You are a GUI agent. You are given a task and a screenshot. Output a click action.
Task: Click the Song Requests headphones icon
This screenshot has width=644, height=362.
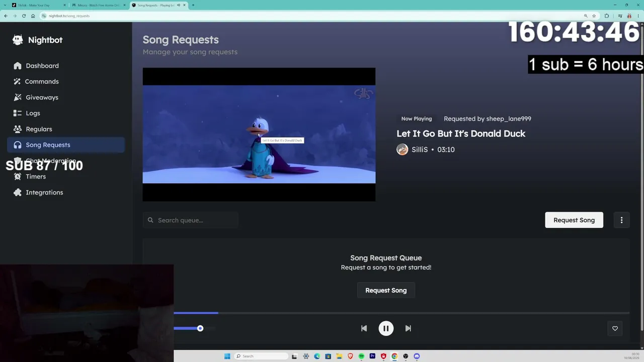(18, 145)
